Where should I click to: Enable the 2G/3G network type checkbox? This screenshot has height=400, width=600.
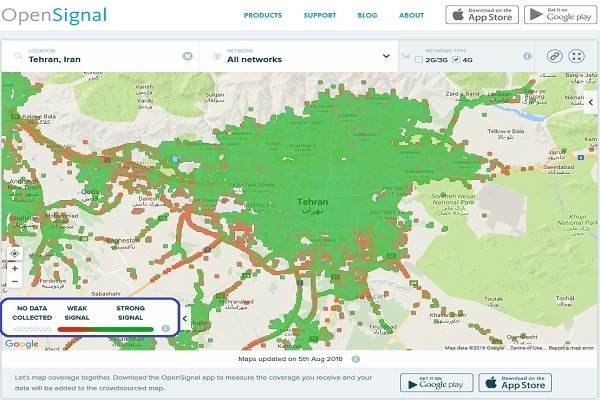[x=419, y=61]
